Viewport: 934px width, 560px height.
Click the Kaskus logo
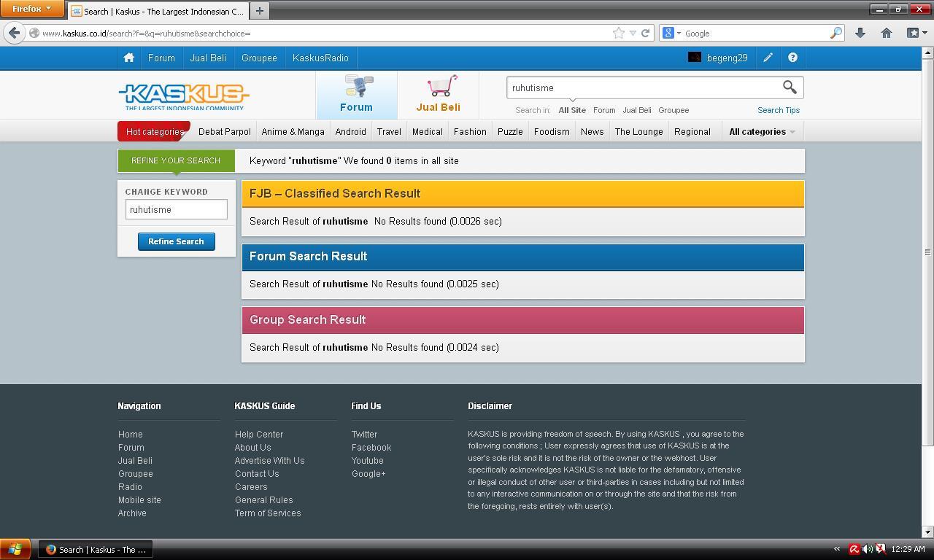point(184,96)
